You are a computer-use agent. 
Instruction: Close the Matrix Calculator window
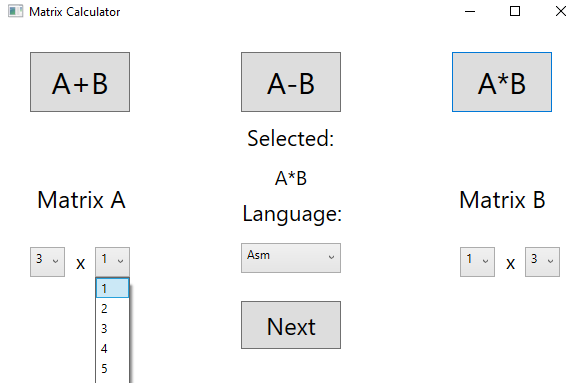[x=561, y=11]
